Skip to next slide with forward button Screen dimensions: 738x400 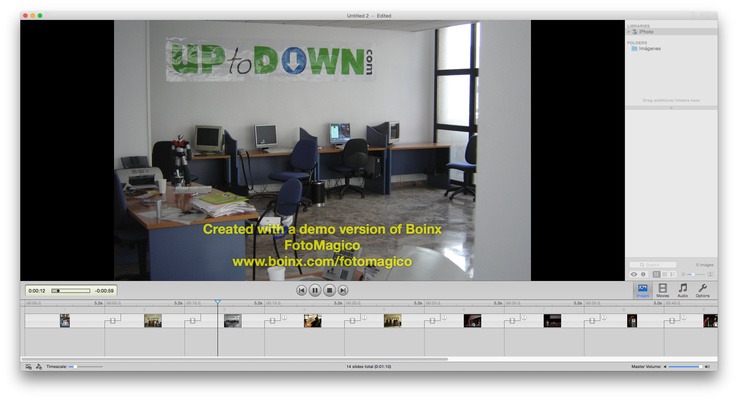pyautogui.click(x=343, y=290)
